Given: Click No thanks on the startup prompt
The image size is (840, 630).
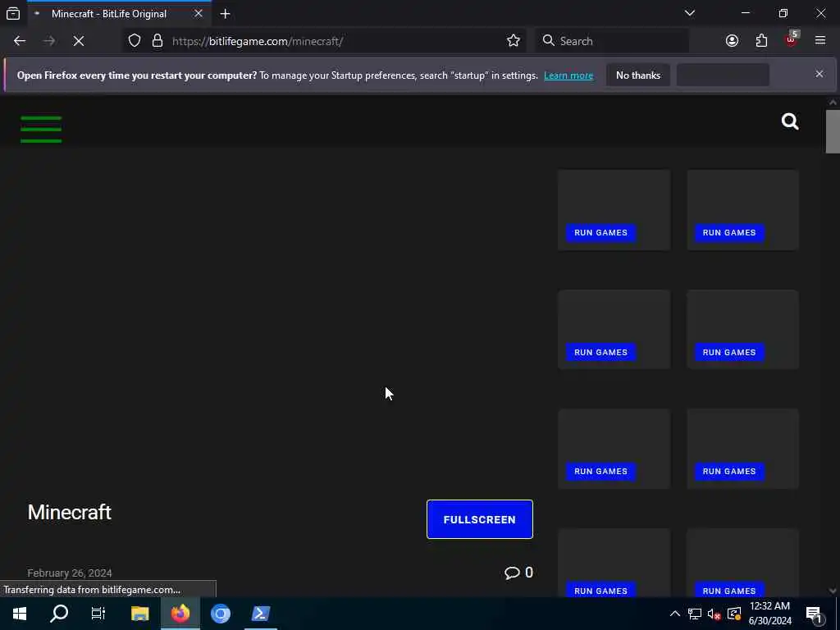Looking at the screenshot, I should 638,75.
